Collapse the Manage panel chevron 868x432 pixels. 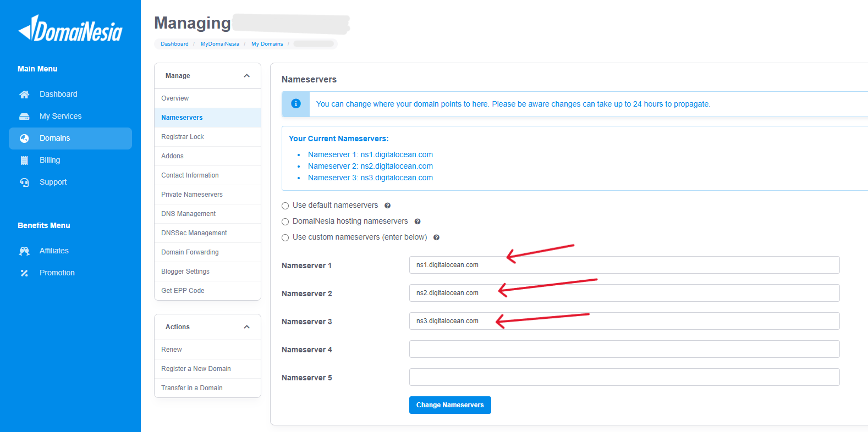tap(246, 76)
